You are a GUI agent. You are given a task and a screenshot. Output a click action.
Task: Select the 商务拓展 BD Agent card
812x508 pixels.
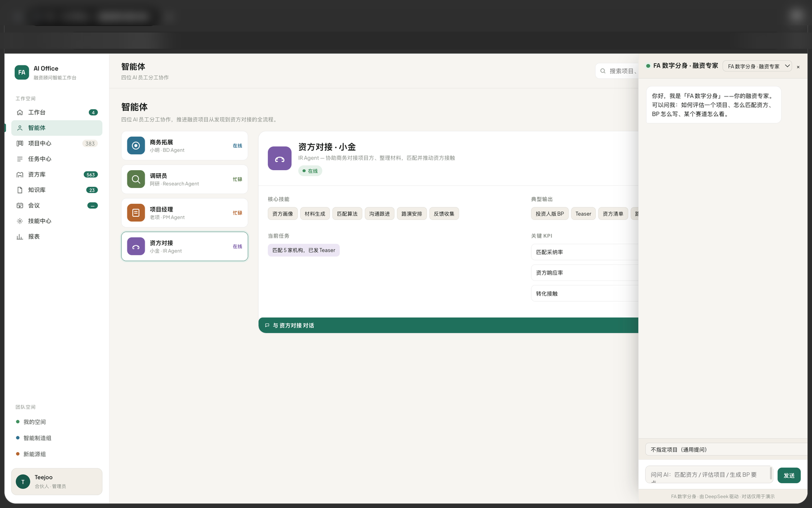point(185,146)
